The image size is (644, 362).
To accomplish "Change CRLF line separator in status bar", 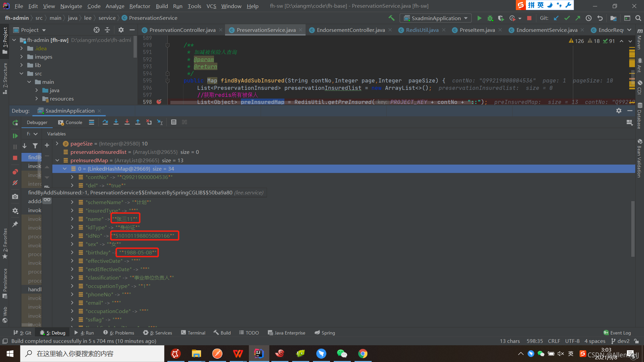I will pyautogui.click(x=554, y=341).
